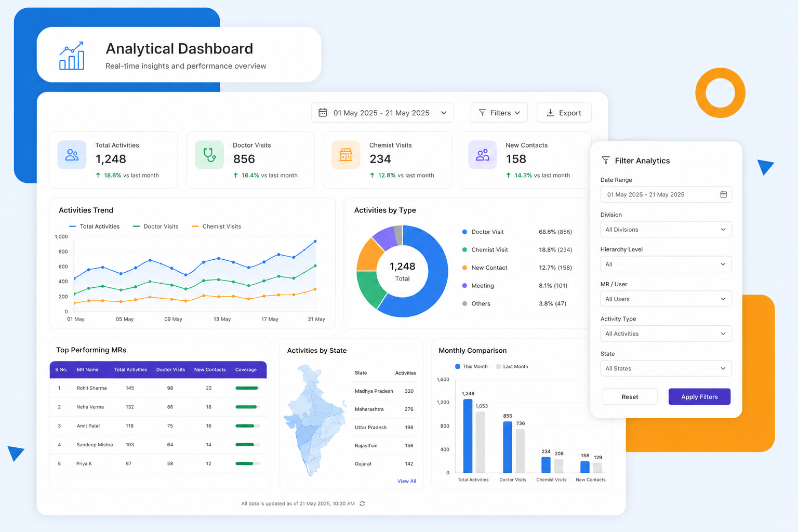Sort by the Coverage column header
798x532 pixels.
pyautogui.click(x=246, y=370)
